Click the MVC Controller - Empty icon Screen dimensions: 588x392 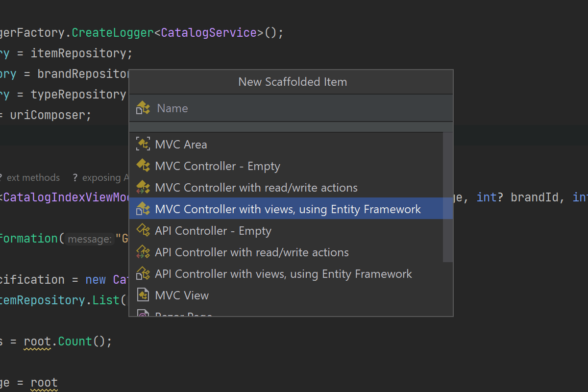point(143,166)
